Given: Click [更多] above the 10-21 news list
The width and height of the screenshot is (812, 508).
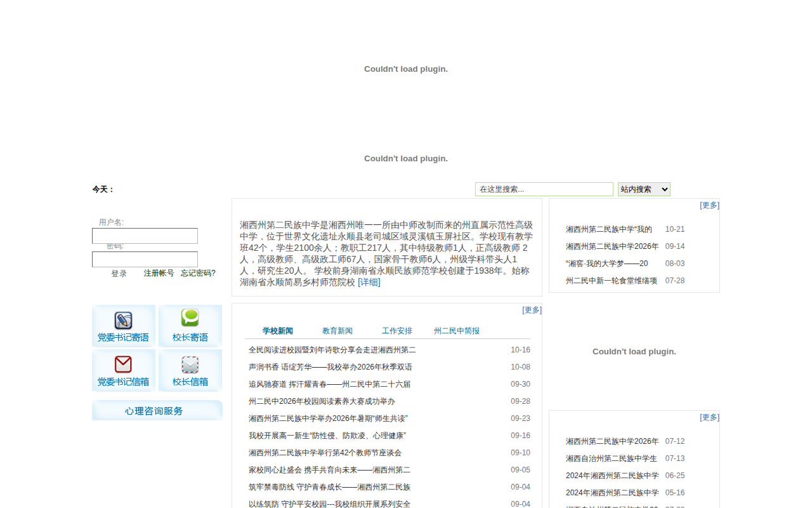Looking at the screenshot, I should [x=710, y=205].
